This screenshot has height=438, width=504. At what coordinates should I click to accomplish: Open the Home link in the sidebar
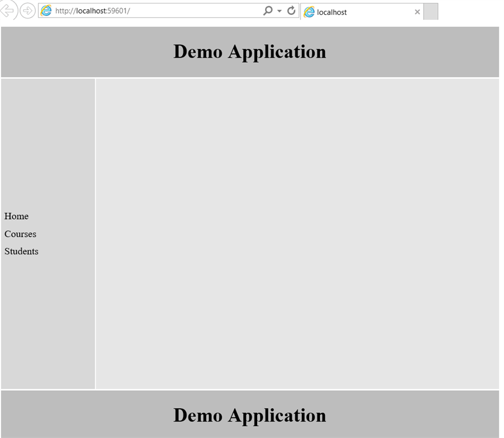[17, 216]
